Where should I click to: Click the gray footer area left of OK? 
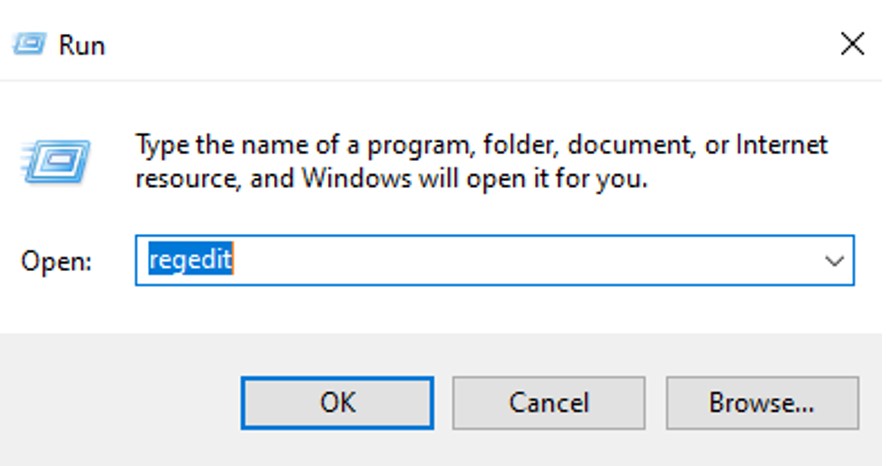(x=120, y=402)
